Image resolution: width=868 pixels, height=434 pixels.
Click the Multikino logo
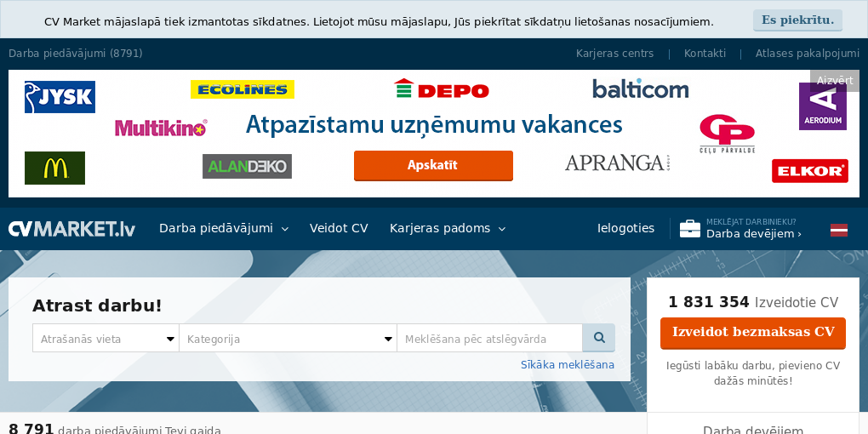click(161, 128)
